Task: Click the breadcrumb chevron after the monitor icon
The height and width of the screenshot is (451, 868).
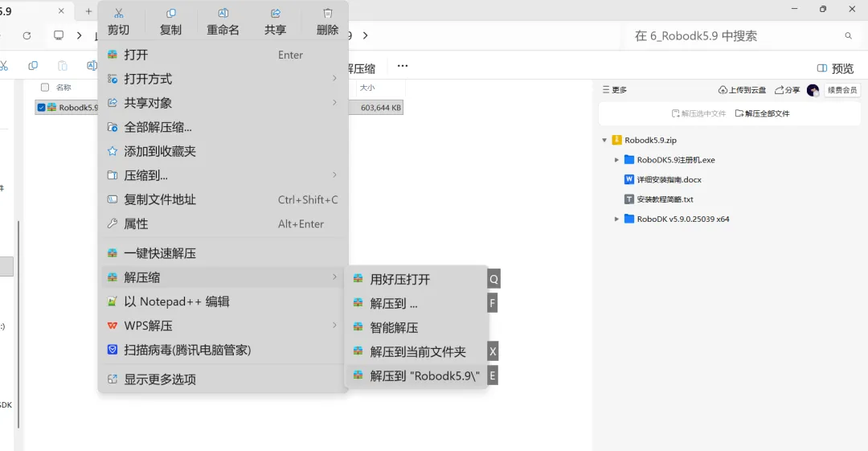Action: click(79, 35)
